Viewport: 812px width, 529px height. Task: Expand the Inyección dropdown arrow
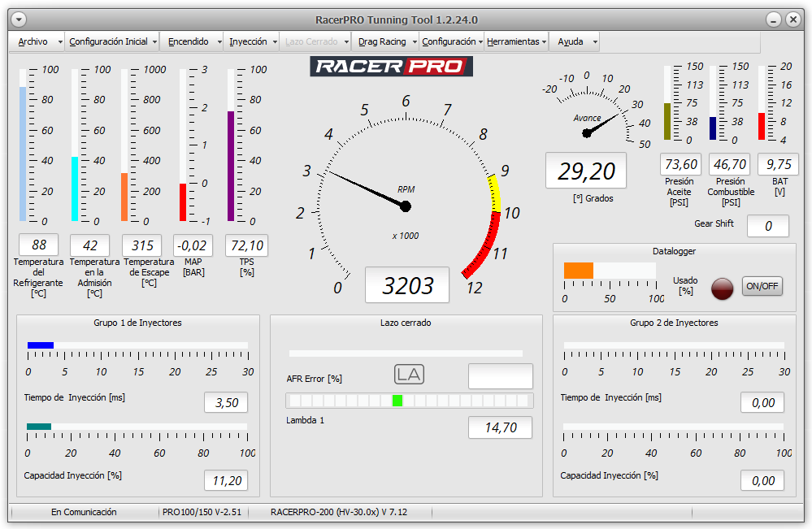(275, 42)
